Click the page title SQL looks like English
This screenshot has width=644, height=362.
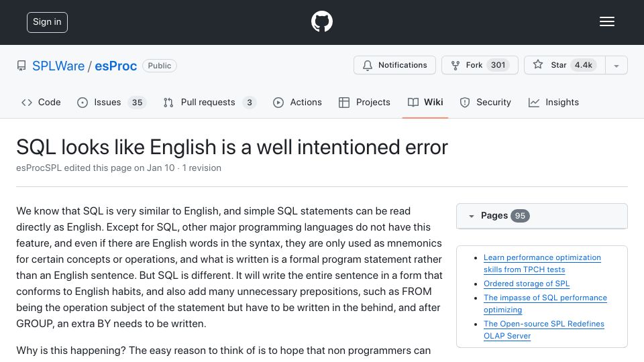pyautogui.click(x=231, y=147)
